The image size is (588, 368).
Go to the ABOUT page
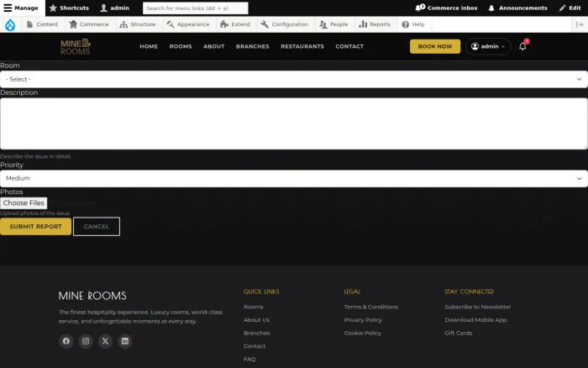(x=213, y=46)
